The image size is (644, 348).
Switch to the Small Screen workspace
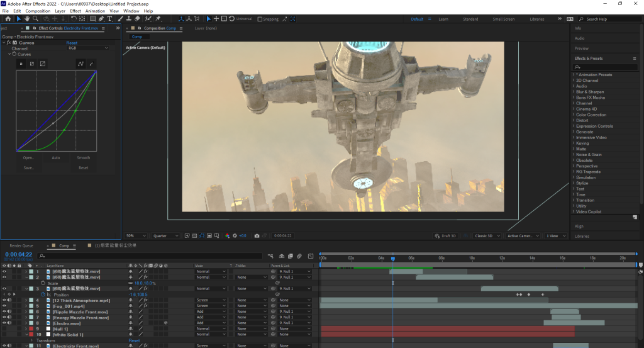[504, 19]
